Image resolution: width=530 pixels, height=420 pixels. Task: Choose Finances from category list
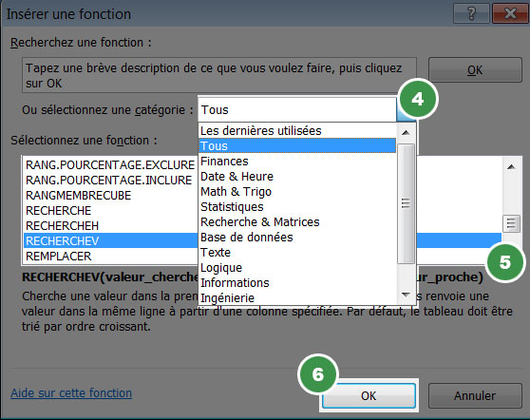[x=297, y=162]
